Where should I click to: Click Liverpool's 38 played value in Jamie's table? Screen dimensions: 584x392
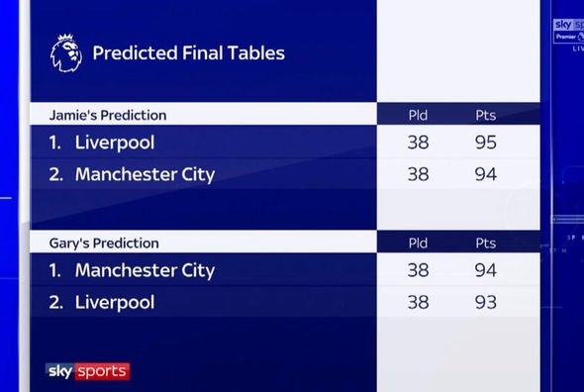(x=418, y=143)
